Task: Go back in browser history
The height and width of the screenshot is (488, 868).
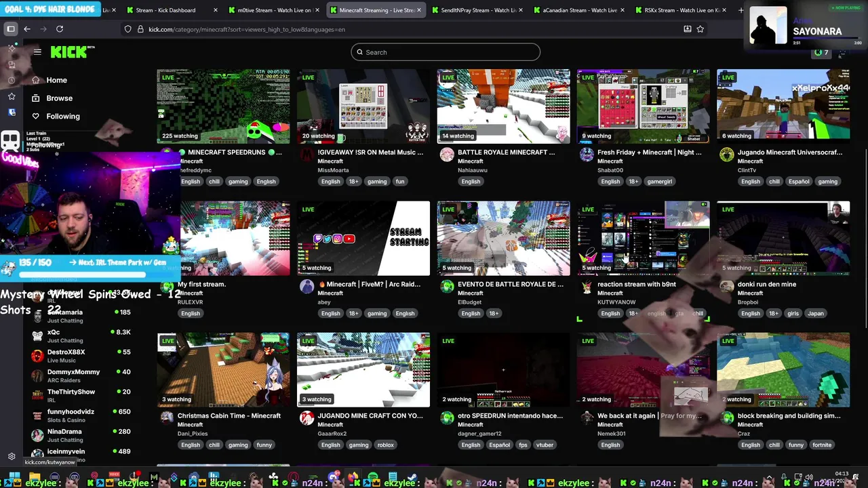Action: pos(27,29)
